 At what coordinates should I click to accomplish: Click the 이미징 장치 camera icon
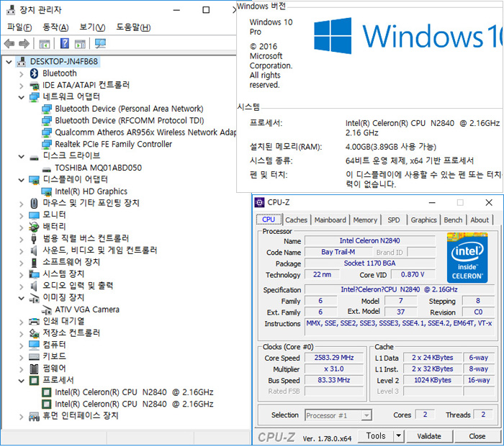click(34, 298)
